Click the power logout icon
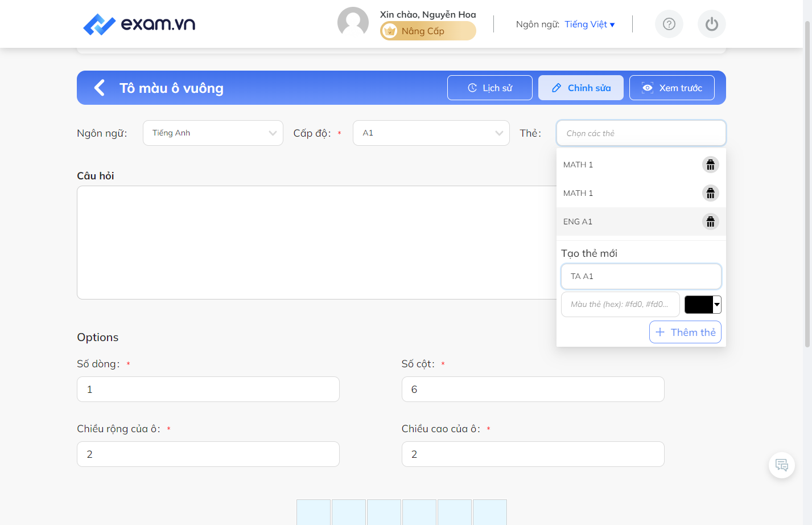Screen dimensions: 812x525 (712, 24)
